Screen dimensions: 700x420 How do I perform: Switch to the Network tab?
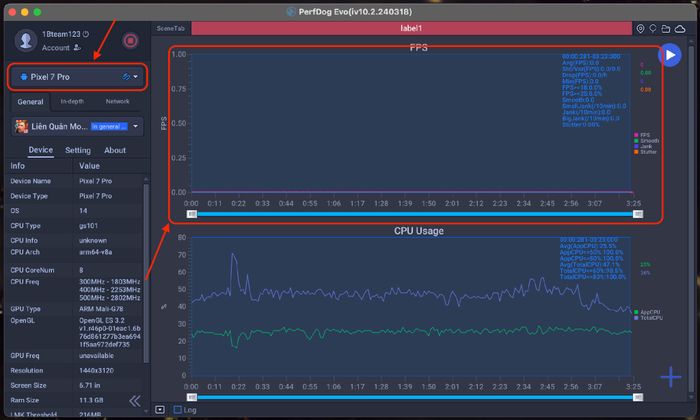click(117, 101)
